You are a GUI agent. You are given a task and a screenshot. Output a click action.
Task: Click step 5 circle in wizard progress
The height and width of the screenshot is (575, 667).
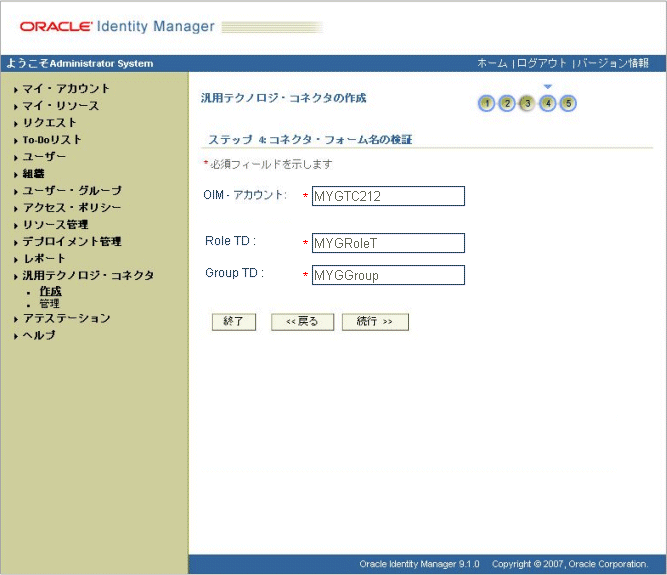(x=568, y=103)
